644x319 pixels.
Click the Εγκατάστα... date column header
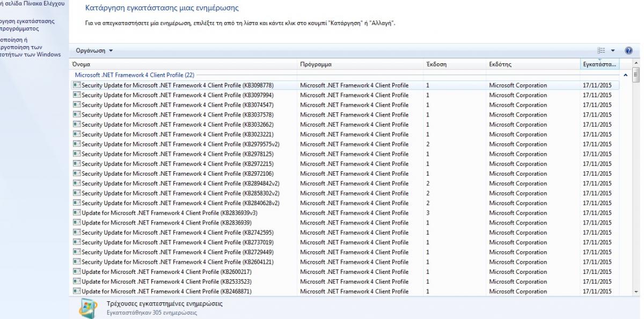click(599, 64)
